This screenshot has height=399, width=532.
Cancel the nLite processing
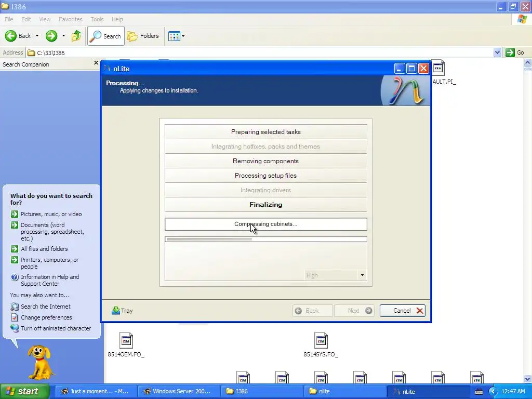tap(403, 311)
